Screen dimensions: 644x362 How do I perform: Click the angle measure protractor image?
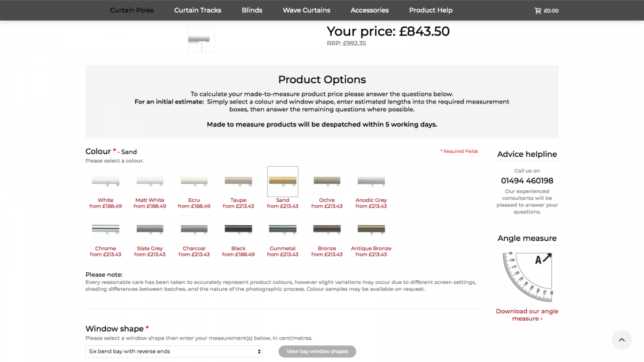(x=527, y=276)
